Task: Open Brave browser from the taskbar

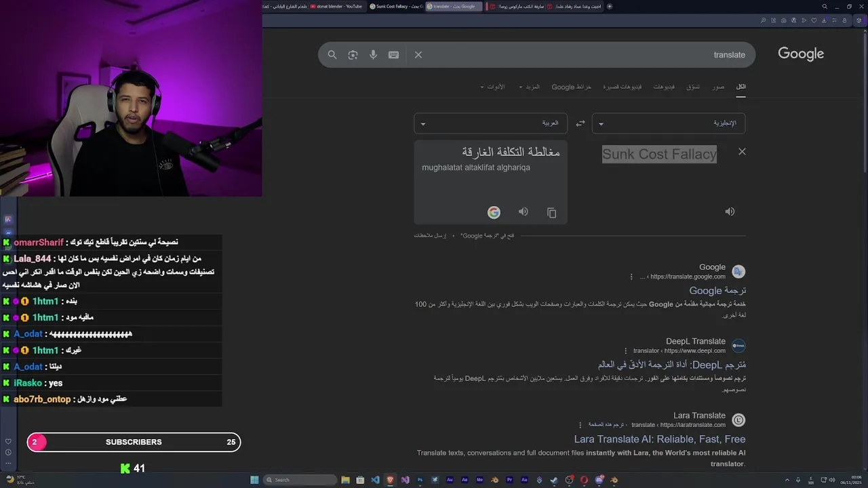Action: point(390,480)
